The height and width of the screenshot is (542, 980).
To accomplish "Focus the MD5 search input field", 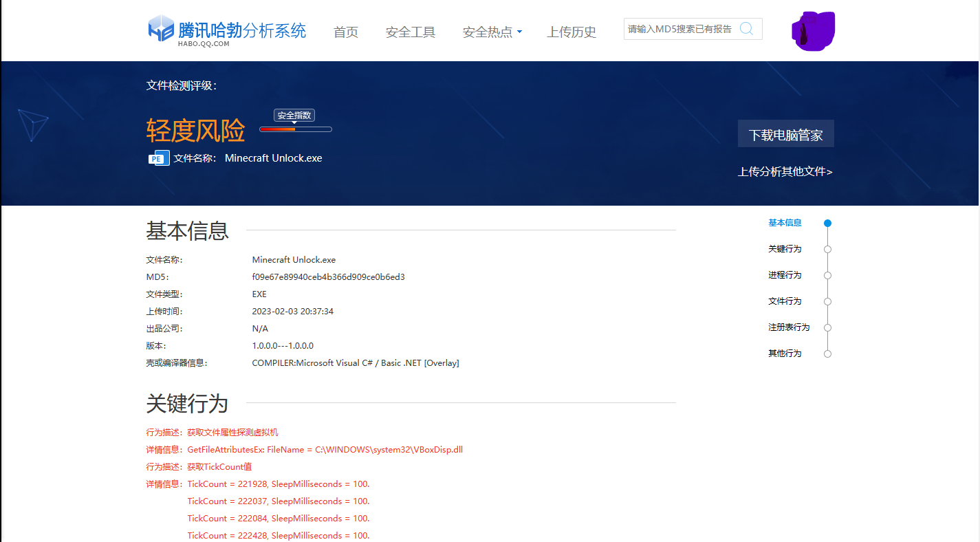I will (679, 30).
